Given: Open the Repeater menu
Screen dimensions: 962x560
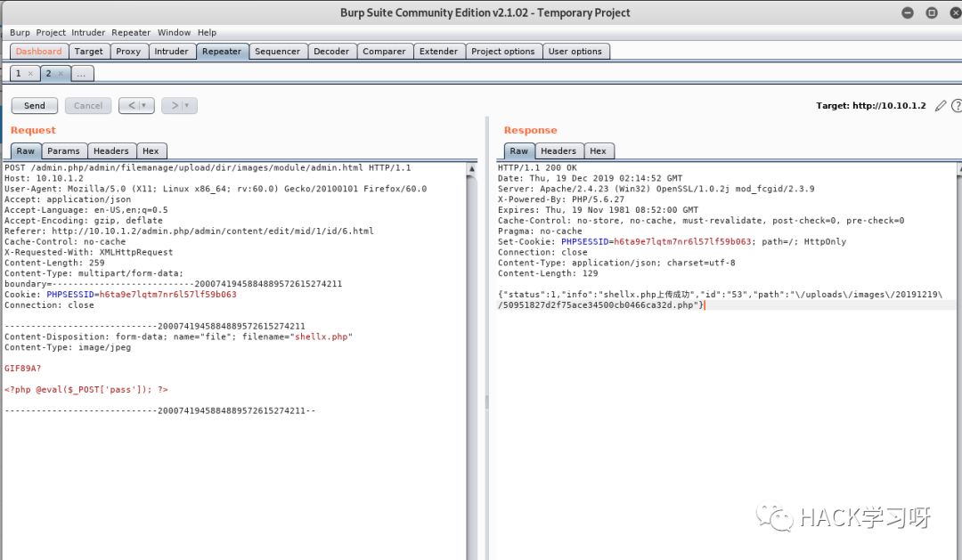Looking at the screenshot, I should coord(131,33).
